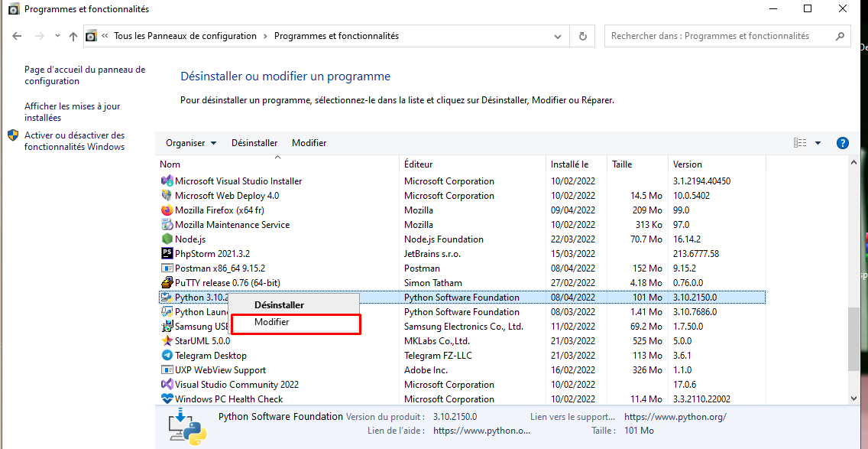Click Tous les Panneaux de configuration breadcrumb
The width and height of the screenshot is (868, 449).
tap(186, 36)
